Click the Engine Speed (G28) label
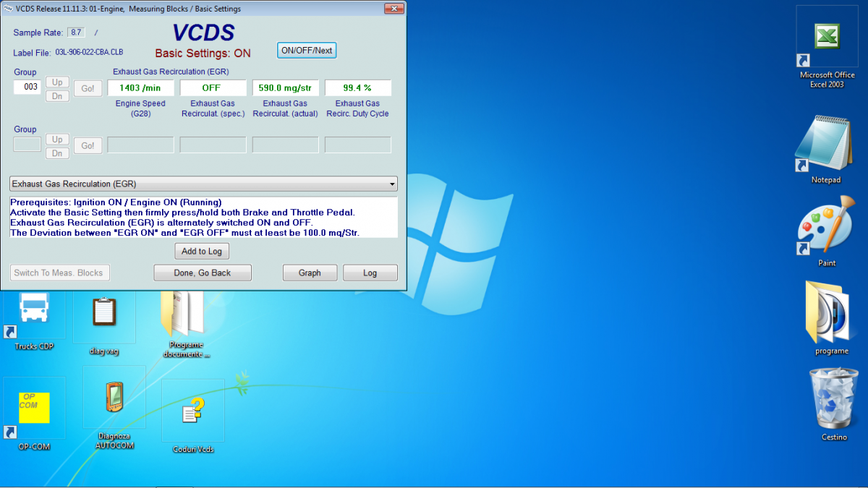The height and width of the screenshot is (488, 868). click(x=140, y=108)
